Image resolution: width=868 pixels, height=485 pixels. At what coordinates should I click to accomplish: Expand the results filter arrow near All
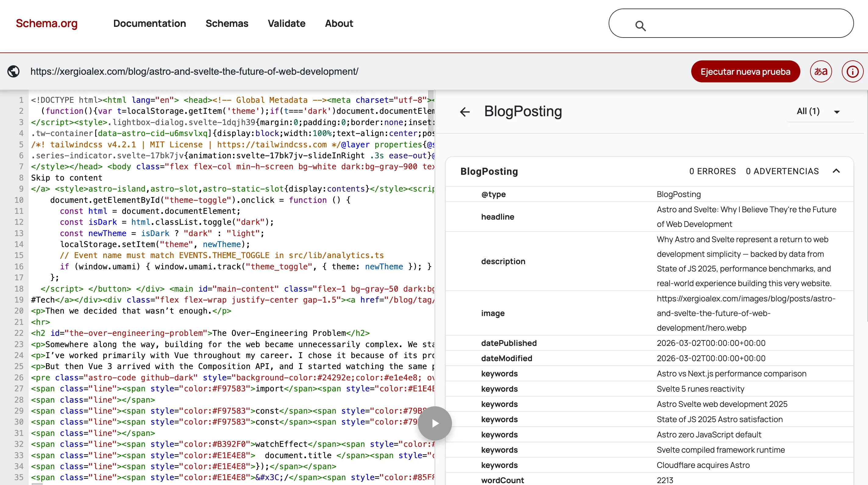[x=837, y=112]
